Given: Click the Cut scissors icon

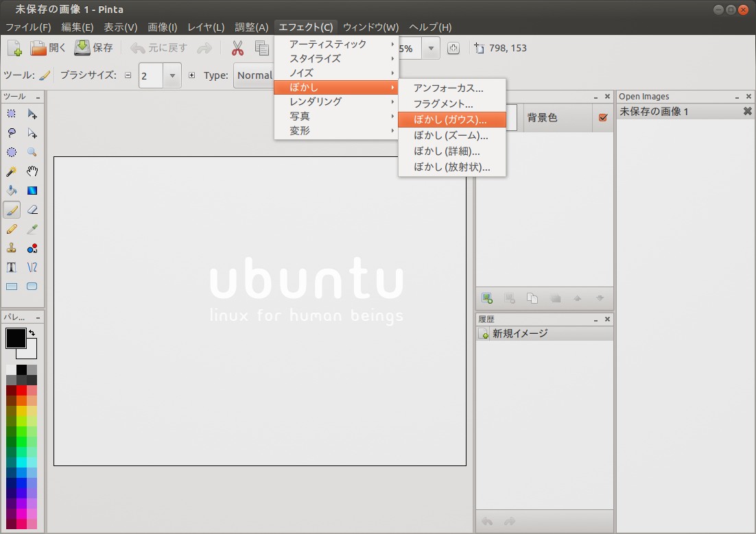Looking at the screenshot, I should [237, 48].
